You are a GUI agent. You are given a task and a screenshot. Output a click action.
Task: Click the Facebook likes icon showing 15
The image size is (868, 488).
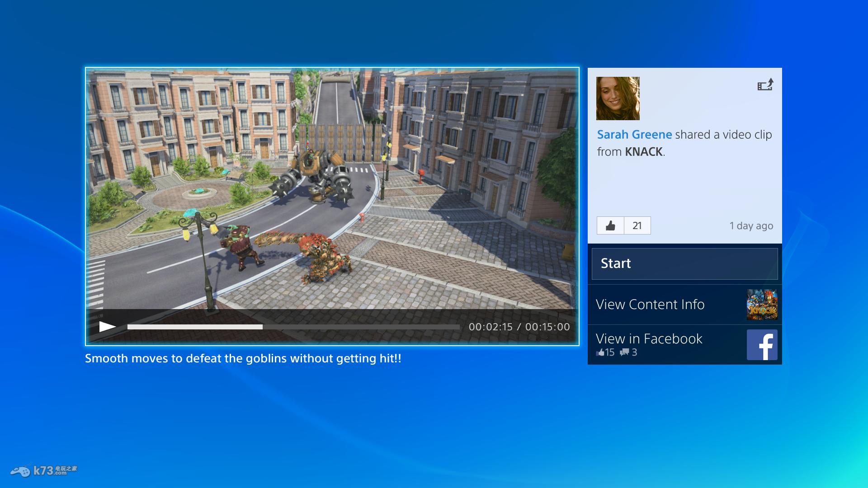(x=601, y=352)
